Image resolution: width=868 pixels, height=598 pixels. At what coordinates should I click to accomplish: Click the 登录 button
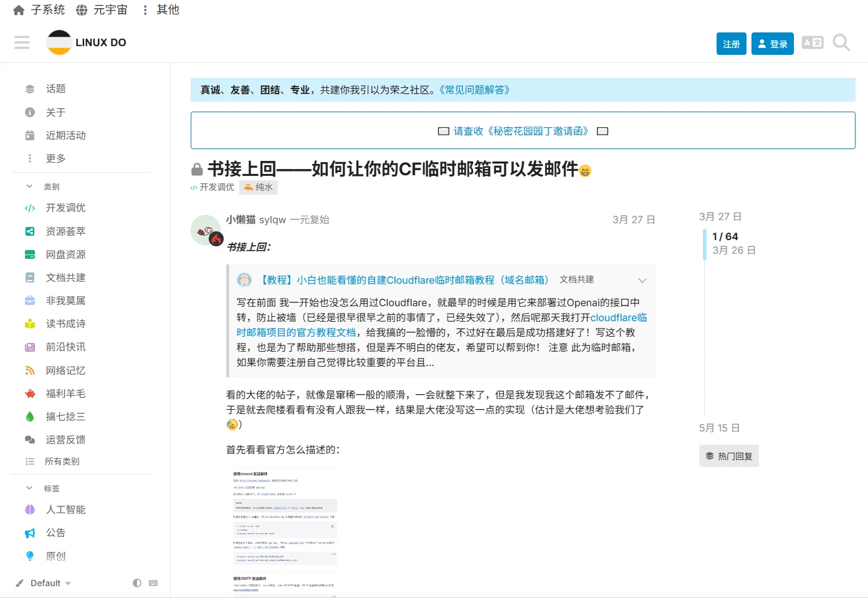(x=773, y=44)
